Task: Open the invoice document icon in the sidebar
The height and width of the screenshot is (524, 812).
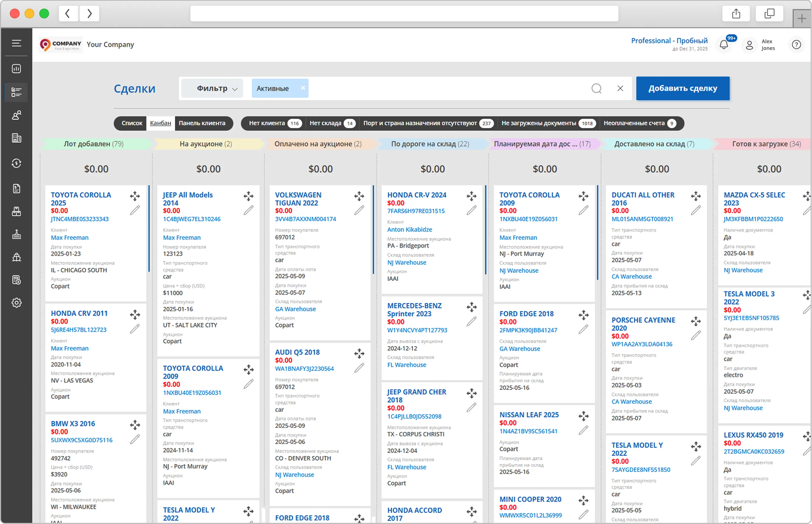Action: [x=16, y=189]
